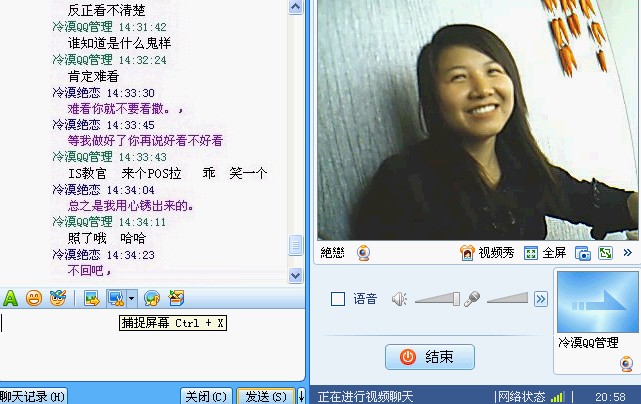Click message text 总之是我用心锈出来的

130,206
